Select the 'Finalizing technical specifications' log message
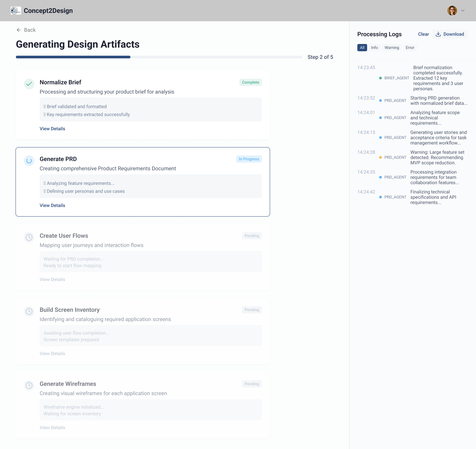This screenshot has height=449, width=476. click(x=433, y=197)
